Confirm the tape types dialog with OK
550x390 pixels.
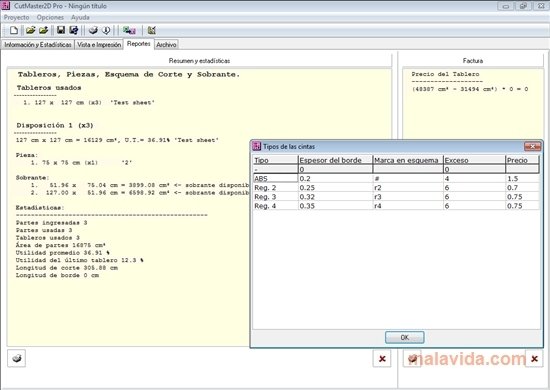point(404,337)
